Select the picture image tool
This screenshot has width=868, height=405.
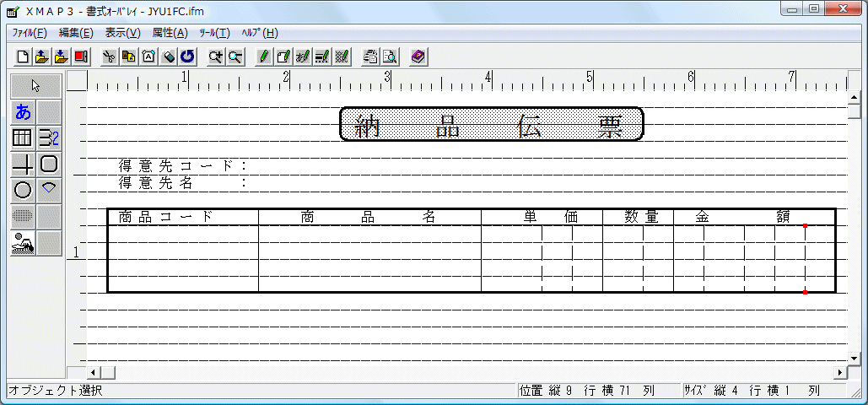pyautogui.click(x=24, y=242)
